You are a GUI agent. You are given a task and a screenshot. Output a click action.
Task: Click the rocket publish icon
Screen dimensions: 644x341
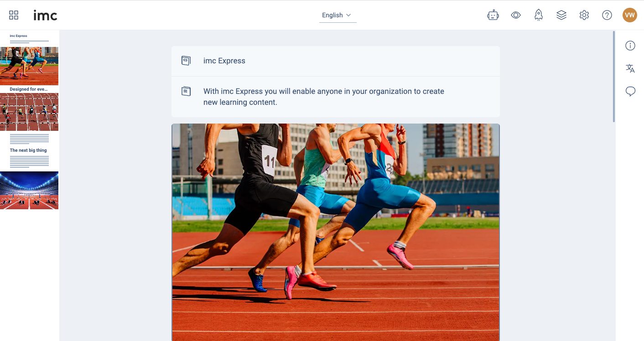point(539,15)
